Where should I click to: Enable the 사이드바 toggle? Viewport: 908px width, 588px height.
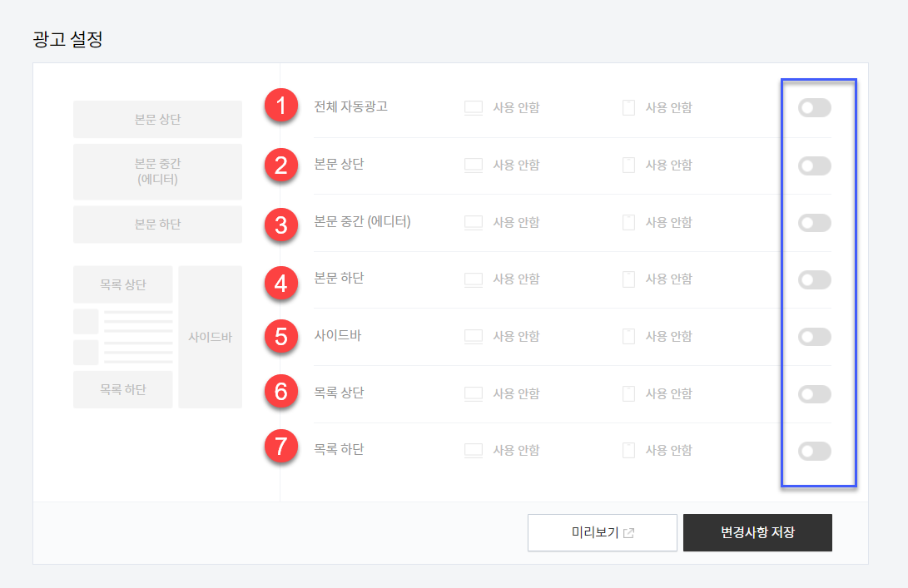813,337
